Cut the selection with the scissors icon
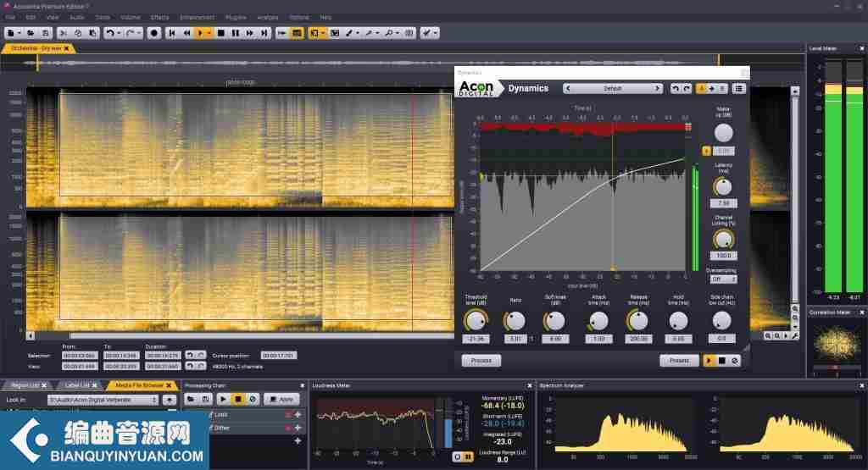868x470 pixels. coord(63,33)
